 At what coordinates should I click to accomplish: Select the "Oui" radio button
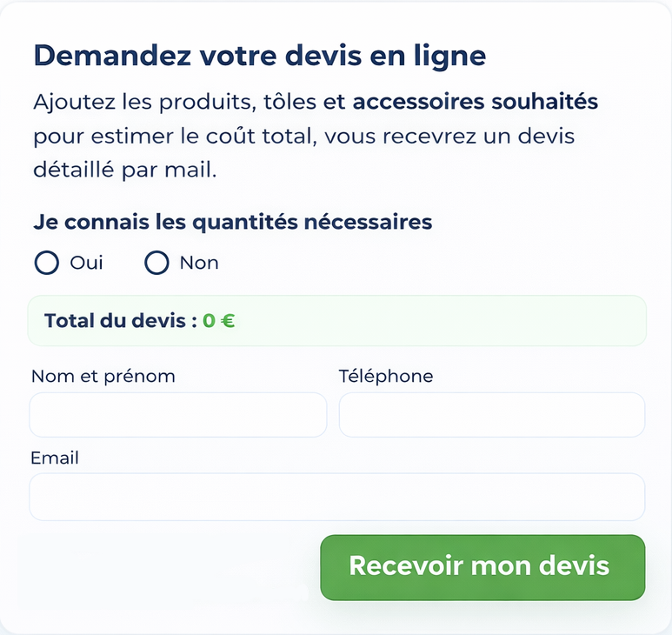[46, 263]
